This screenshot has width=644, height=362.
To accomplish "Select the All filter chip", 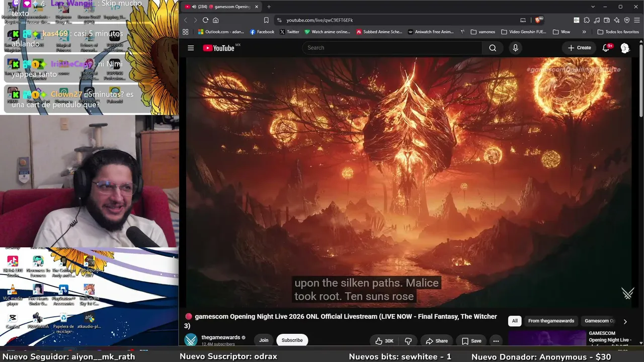I will [x=515, y=321].
